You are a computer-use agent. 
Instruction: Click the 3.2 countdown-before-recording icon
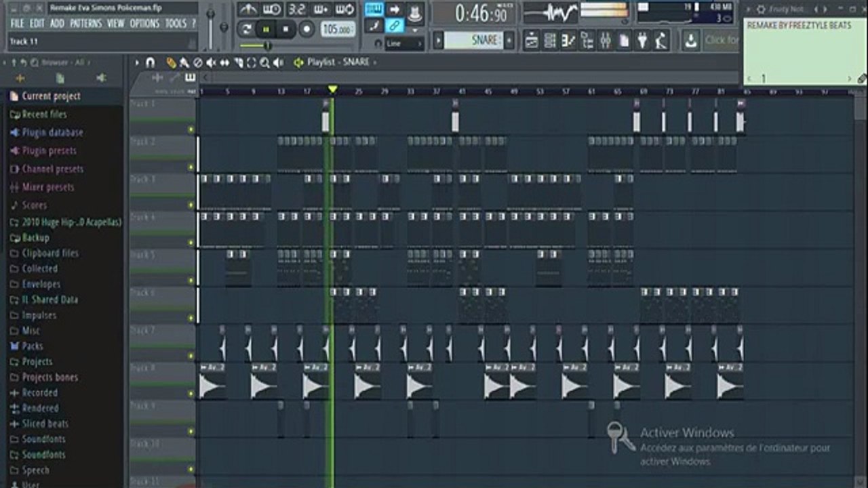pyautogui.click(x=297, y=9)
